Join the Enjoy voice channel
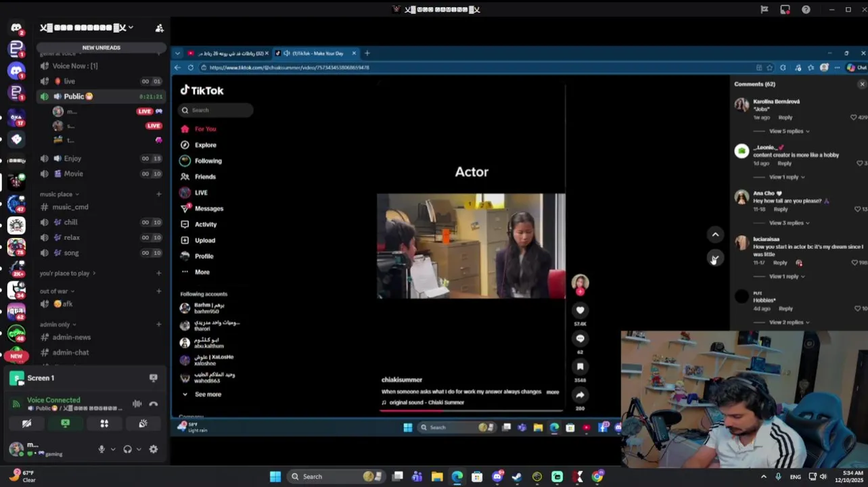The width and height of the screenshot is (868, 487). (x=101, y=158)
